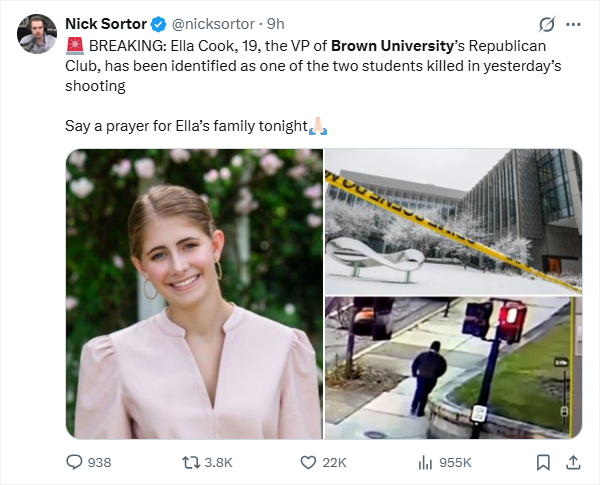Click the Grok circle-slash icon
The width and height of the screenshot is (600, 485).
point(546,24)
